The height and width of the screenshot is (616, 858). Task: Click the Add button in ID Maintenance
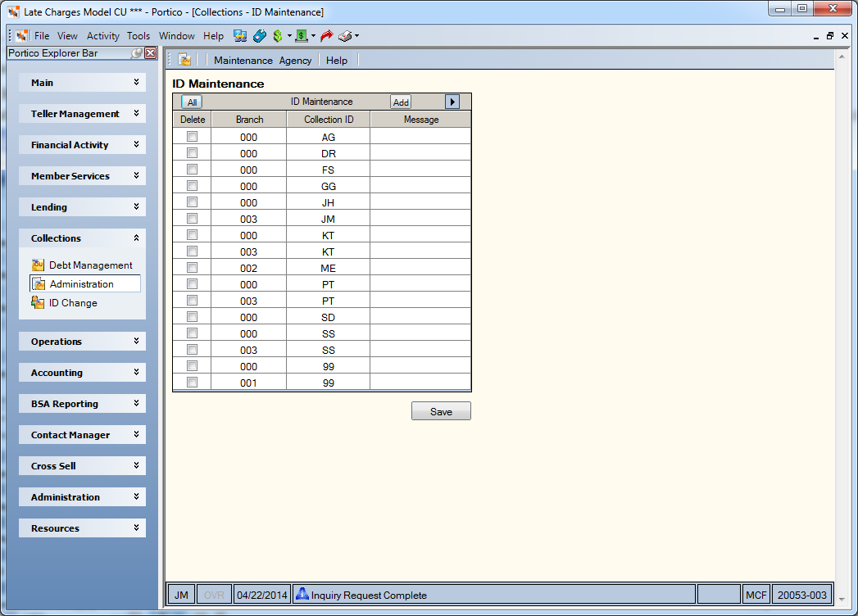tap(401, 102)
